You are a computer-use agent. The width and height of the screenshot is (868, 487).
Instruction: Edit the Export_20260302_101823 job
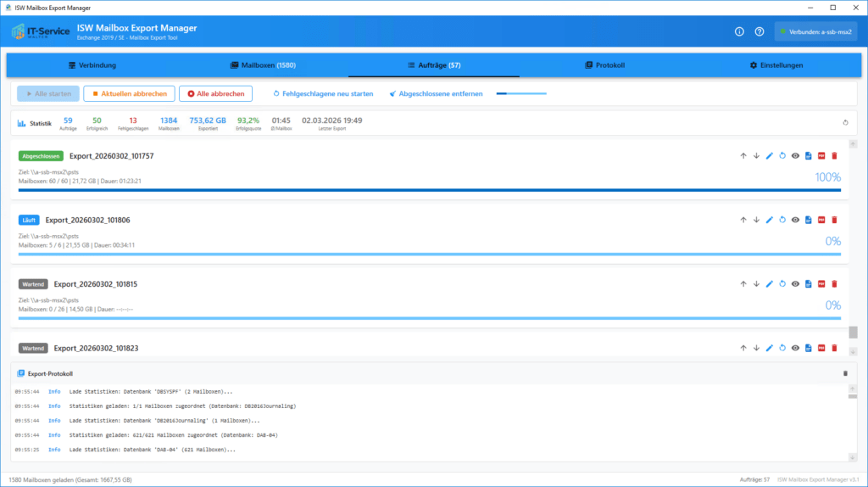pos(770,349)
